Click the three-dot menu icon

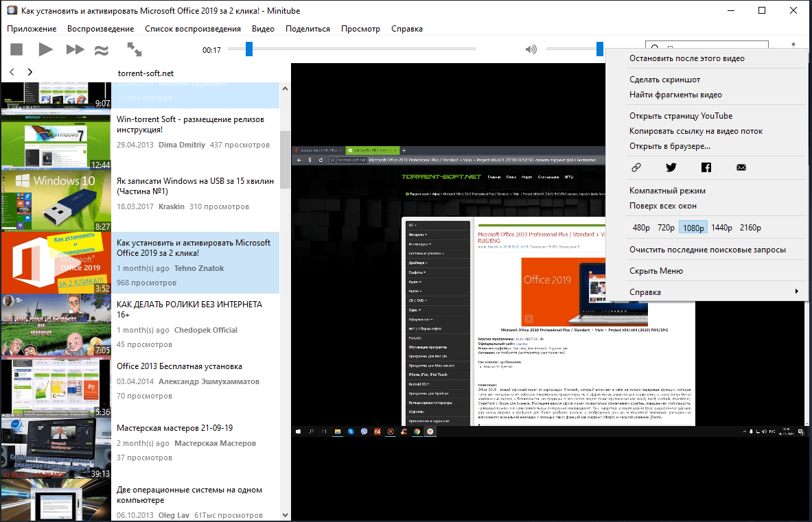(793, 45)
